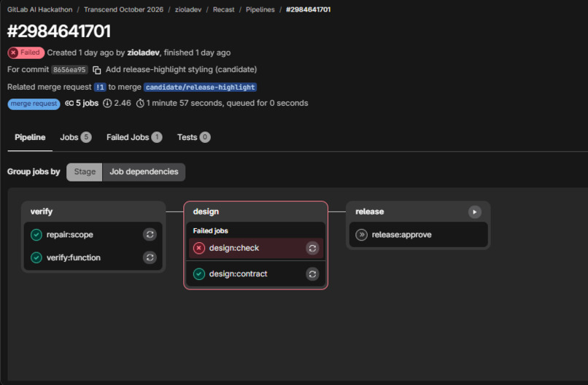Switch to the Pipeline tab
The height and width of the screenshot is (385, 588).
(30, 137)
